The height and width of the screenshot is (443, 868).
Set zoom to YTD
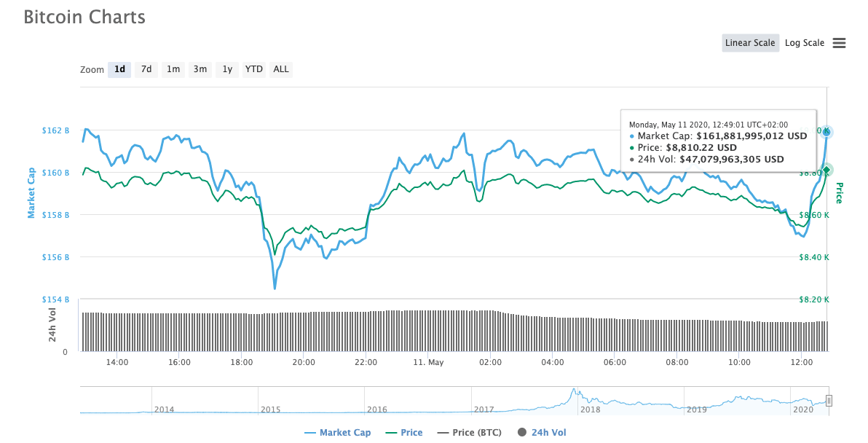[254, 69]
